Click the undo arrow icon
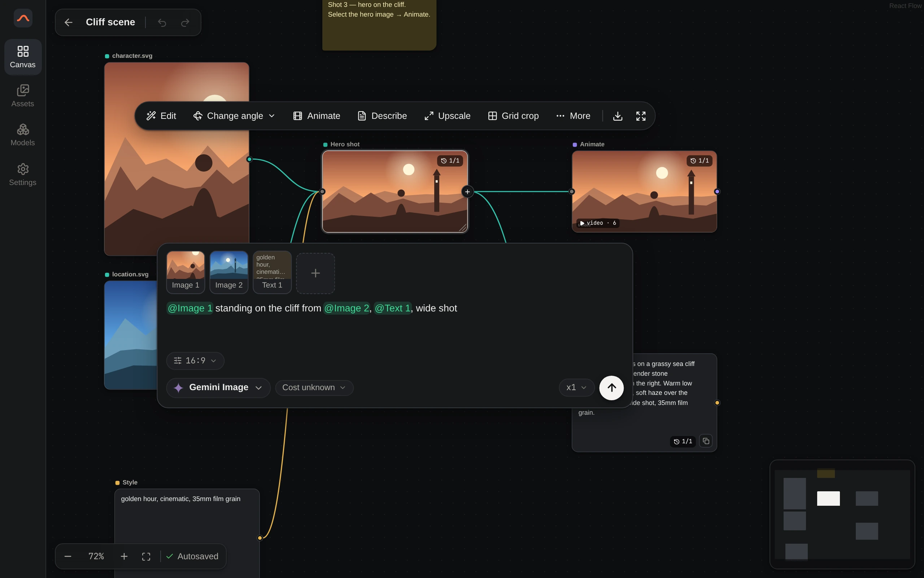This screenshot has height=578, width=924. 162,22
